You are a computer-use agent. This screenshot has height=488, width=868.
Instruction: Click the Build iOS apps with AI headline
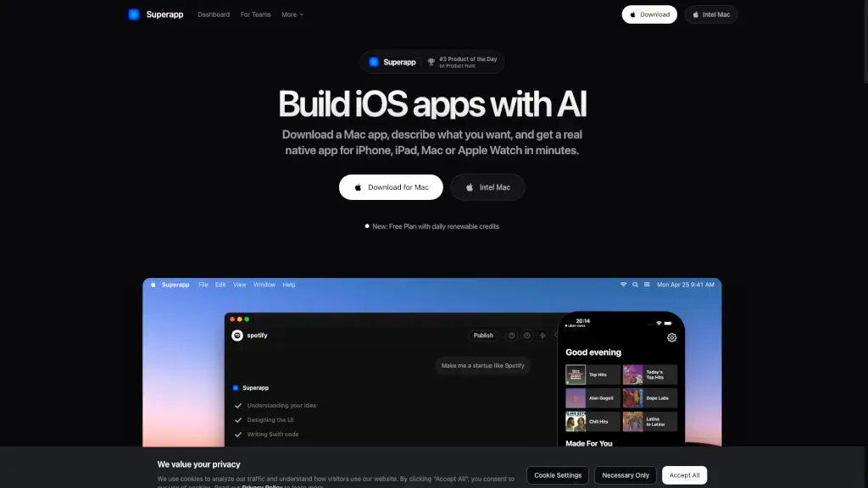click(x=431, y=104)
